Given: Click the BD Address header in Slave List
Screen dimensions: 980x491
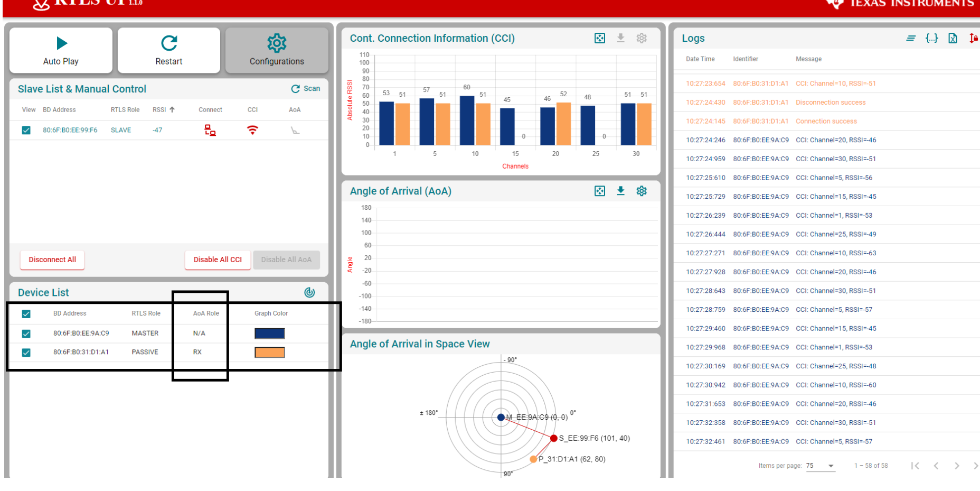Looking at the screenshot, I should point(59,110).
